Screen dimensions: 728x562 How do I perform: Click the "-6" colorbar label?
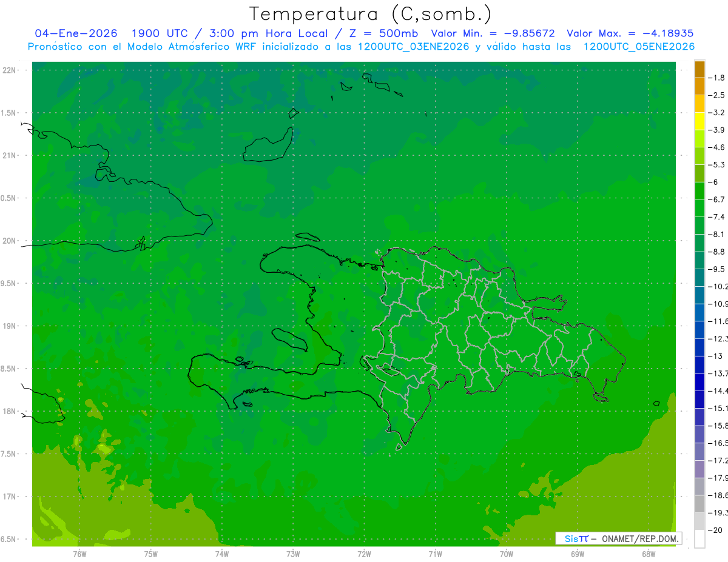point(713,182)
